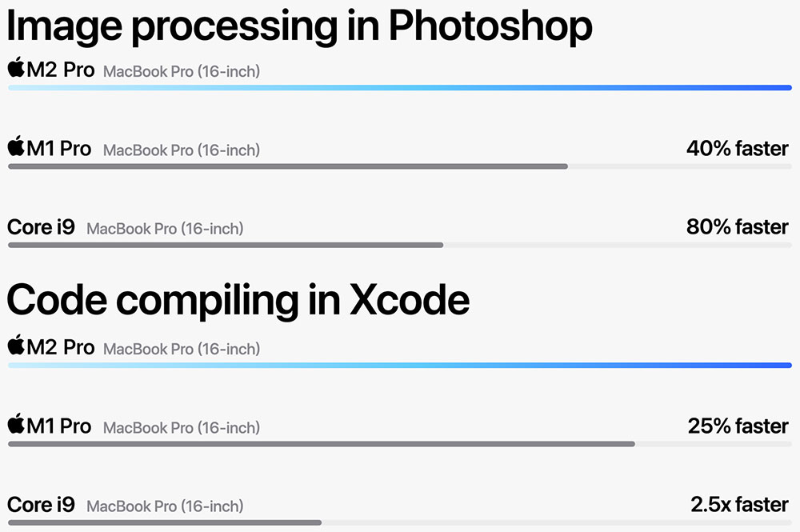This screenshot has height=532, width=800.
Task: Click the M1 Pro text in Photoshop section
Action: [x=59, y=149]
